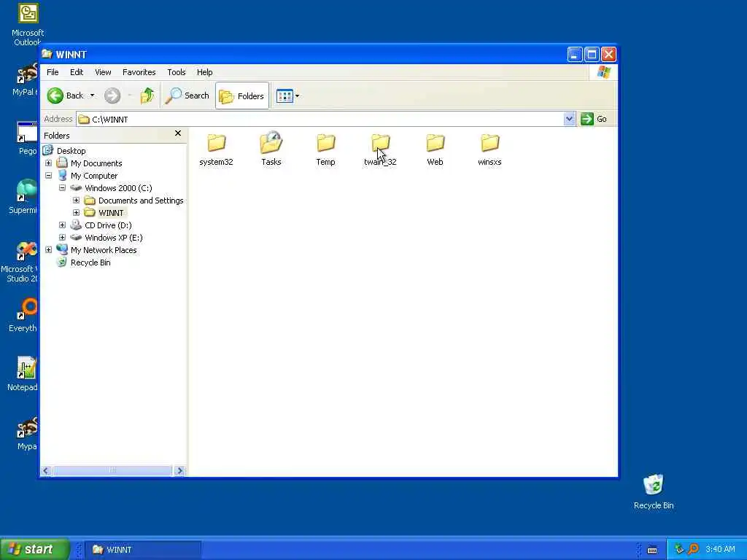The width and height of the screenshot is (747, 560).
Task: Select the twain_32 folder icon
Action: point(381,142)
